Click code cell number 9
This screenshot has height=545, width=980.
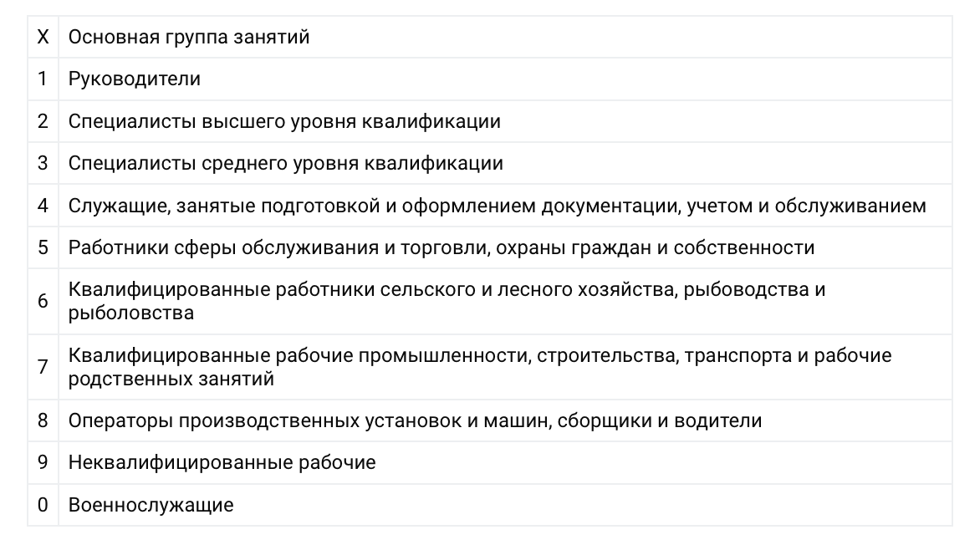[43, 462]
